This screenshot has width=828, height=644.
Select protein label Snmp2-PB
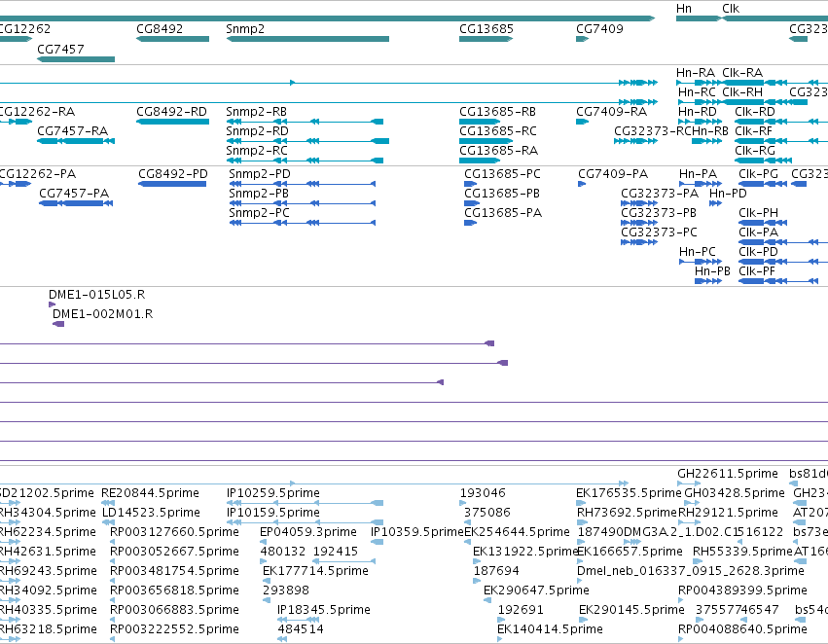click(x=259, y=194)
